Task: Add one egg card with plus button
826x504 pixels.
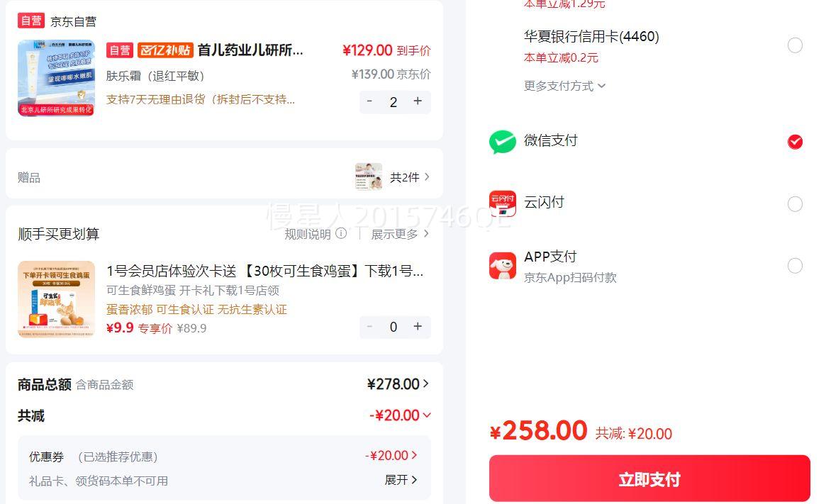Action: pos(418,326)
